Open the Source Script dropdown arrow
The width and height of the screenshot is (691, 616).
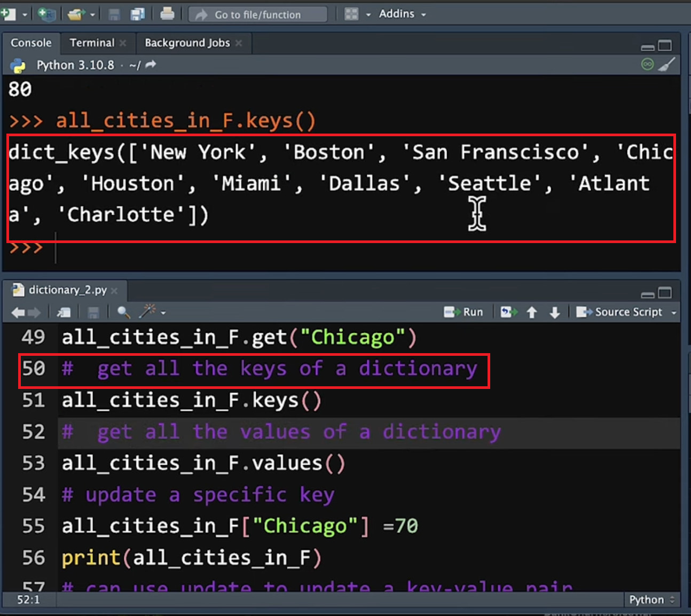click(x=674, y=313)
